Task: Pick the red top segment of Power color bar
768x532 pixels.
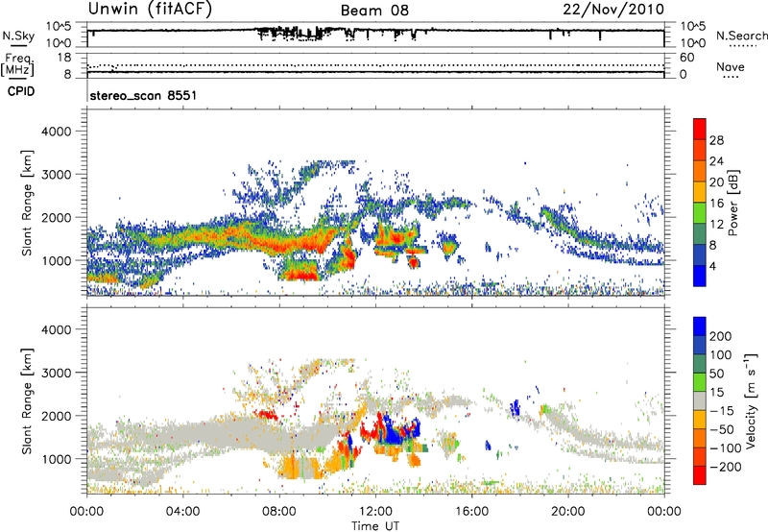Action: coord(700,129)
